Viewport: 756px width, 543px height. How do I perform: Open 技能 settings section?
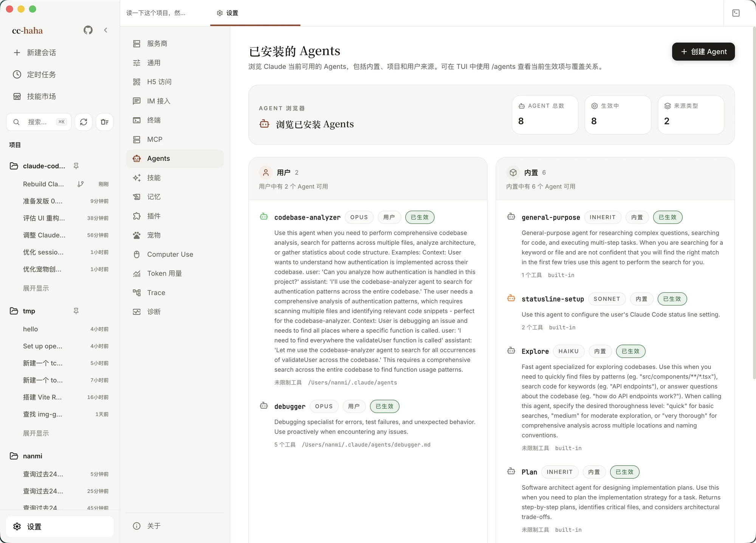pyautogui.click(x=175, y=178)
